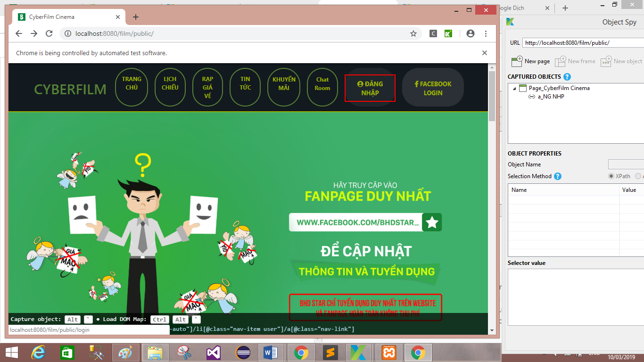
Task: Click the URL field in Object Spy
Action: coord(583,42)
